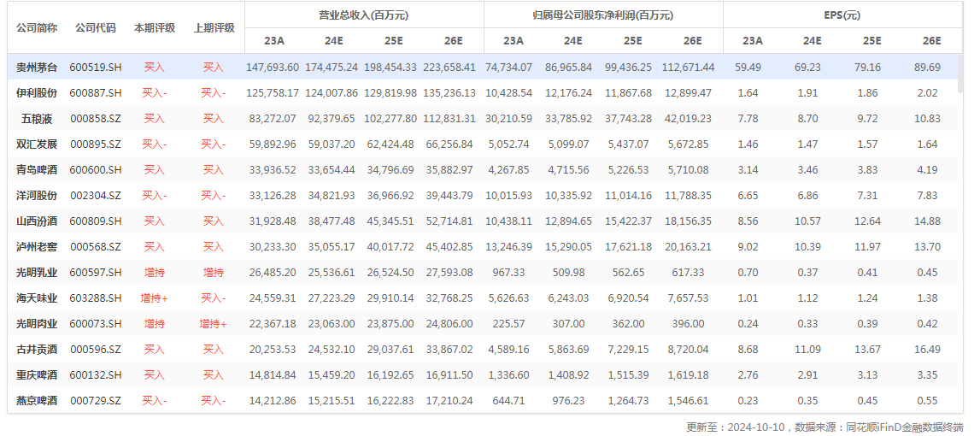Click stock code 600073.SH
980x436 pixels.
point(95,323)
